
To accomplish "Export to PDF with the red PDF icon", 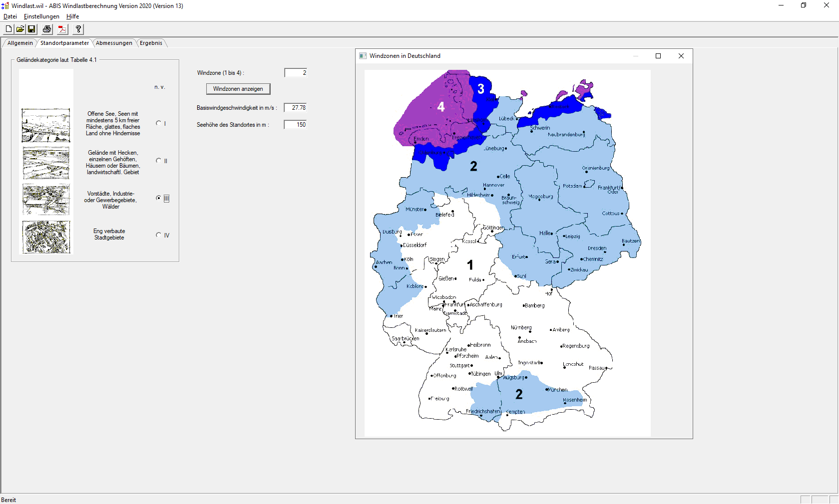I will (x=62, y=29).
